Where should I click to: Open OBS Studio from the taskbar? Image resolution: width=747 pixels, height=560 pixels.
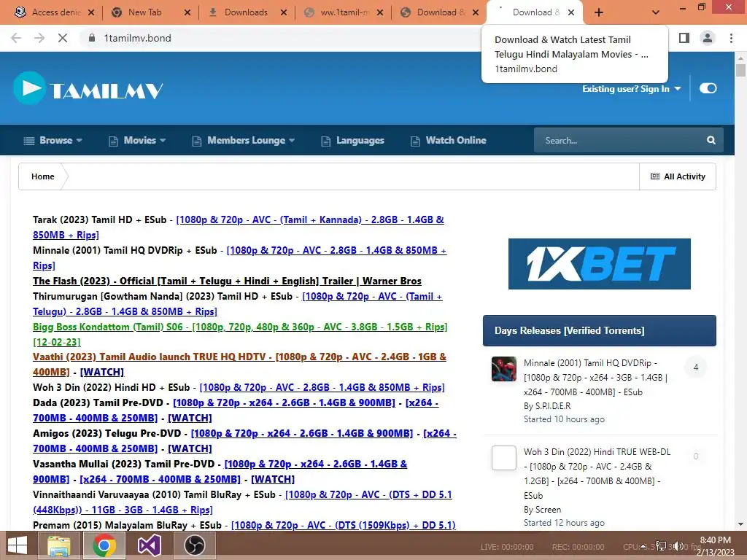click(x=194, y=545)
